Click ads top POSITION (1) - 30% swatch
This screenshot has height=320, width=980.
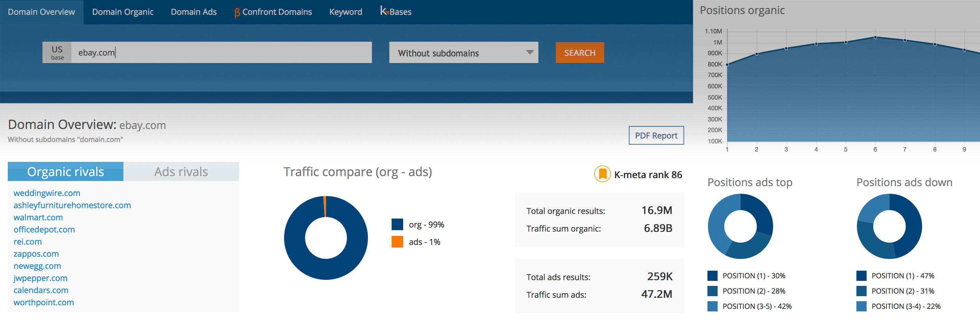pyautogui.click(x=712, y=275)
